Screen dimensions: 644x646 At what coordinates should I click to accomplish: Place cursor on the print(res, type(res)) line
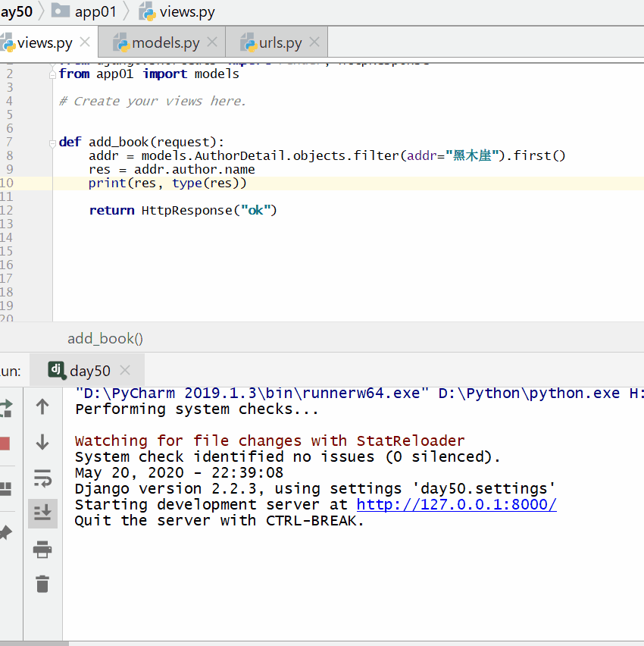[167, 183]
